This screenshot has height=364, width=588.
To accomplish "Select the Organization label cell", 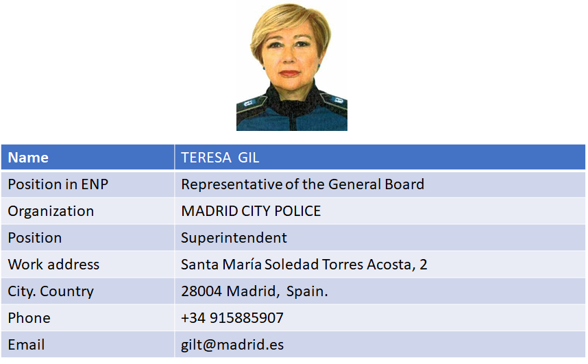I will tap(88, 211).
